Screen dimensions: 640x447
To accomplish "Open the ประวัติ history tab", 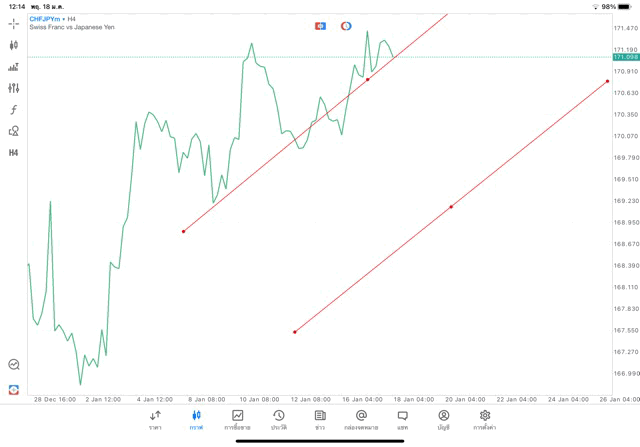I will pyautogui.click(x=279, y=419).
